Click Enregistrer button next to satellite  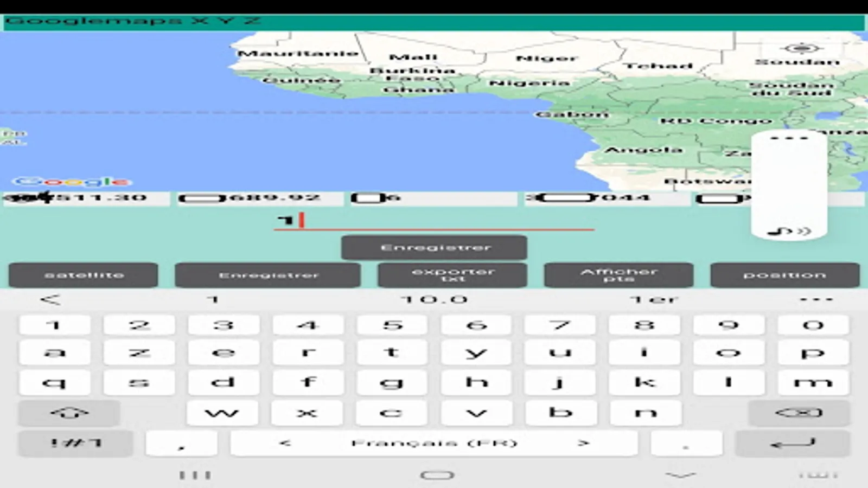[x=267, y=275]
